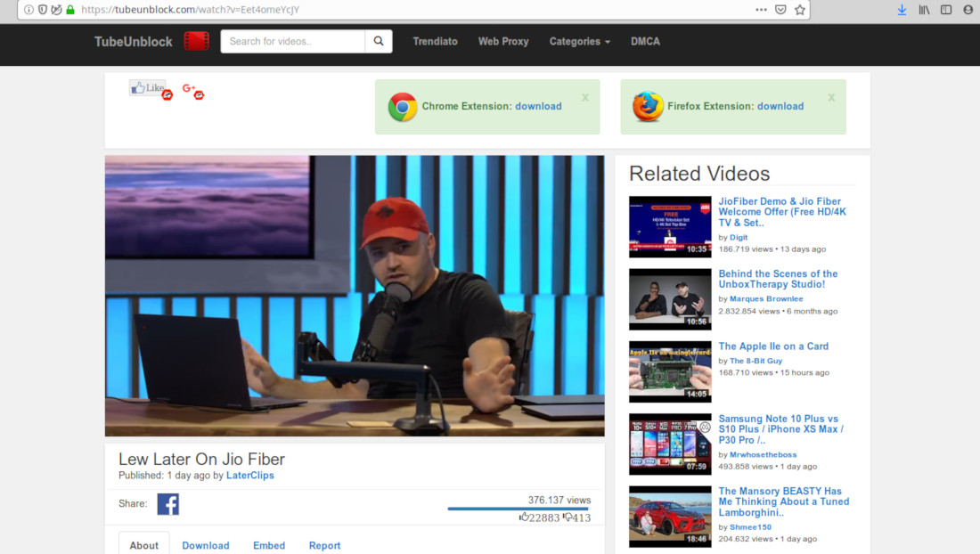Open the JioFiber Demo video title link

point(782,212)
